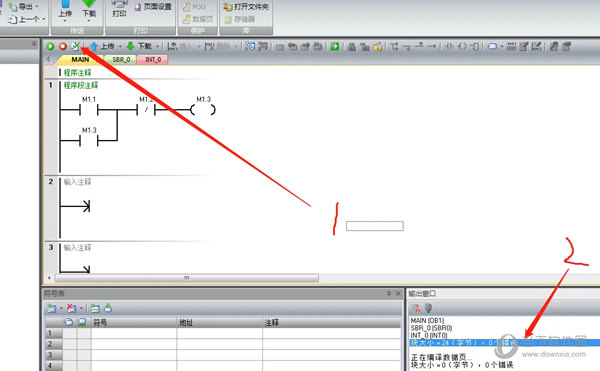
Task: Click the Insert icon in editor toolbar
Action: (x=173, y=46)
